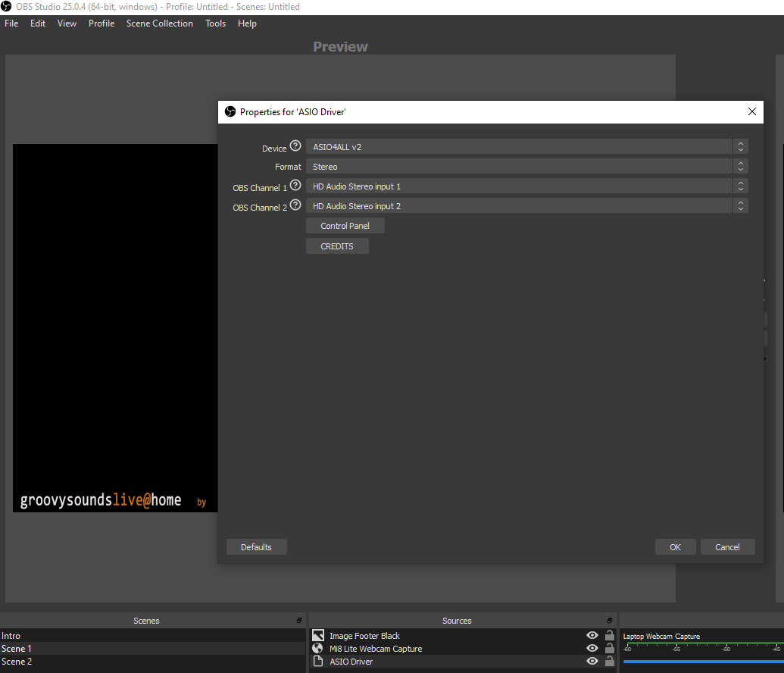This screenshot has width=784, height=673.
Task: Open the Help menu
Action: (247, 23)
